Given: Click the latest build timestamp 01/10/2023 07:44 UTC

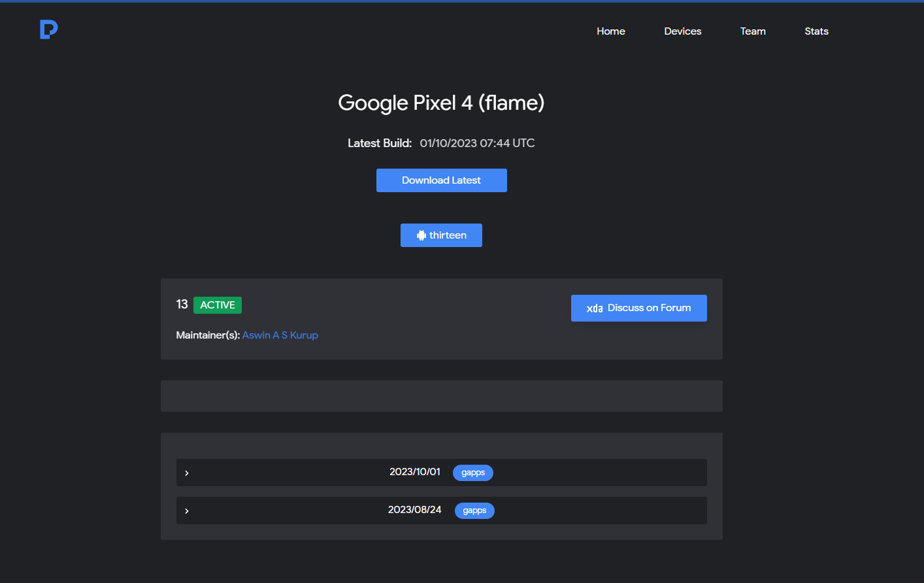Looking at the screenshot, I should [x=477, y=143].
